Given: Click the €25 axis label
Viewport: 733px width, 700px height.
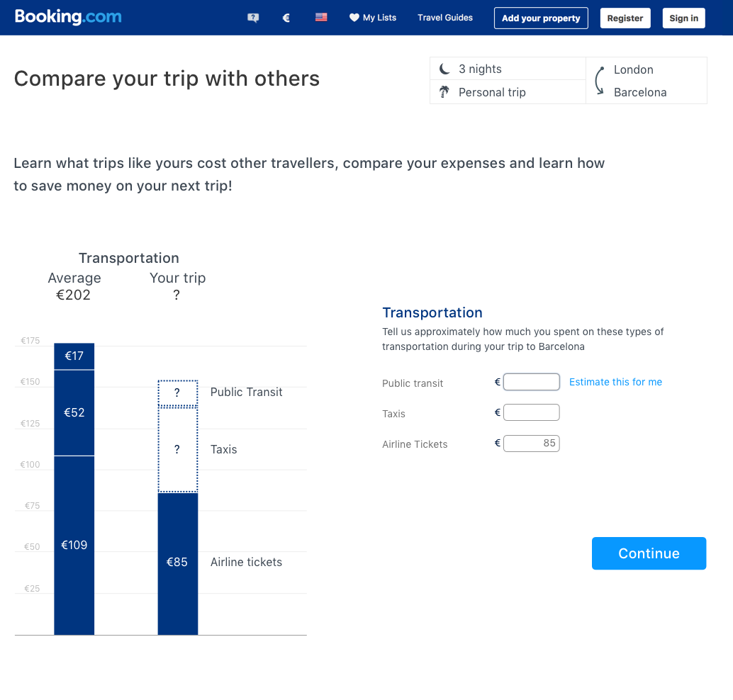Looking at the screenshot, I should (32, 588).
